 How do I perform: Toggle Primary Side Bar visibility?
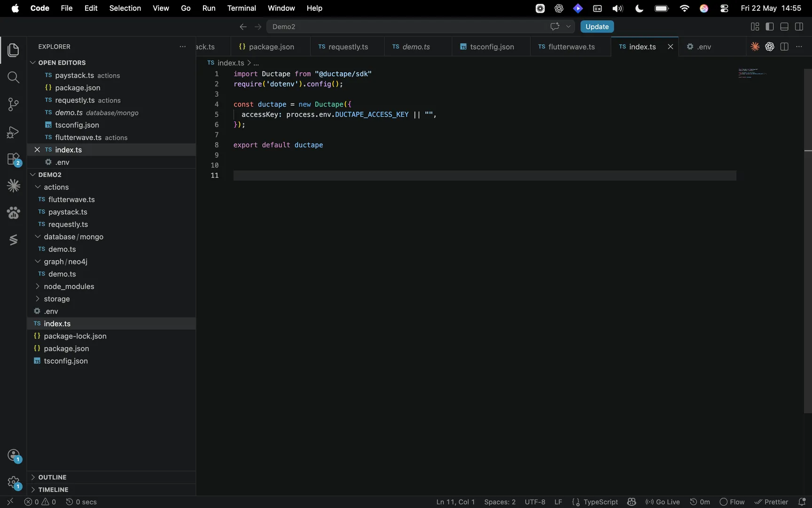[770, 27]
